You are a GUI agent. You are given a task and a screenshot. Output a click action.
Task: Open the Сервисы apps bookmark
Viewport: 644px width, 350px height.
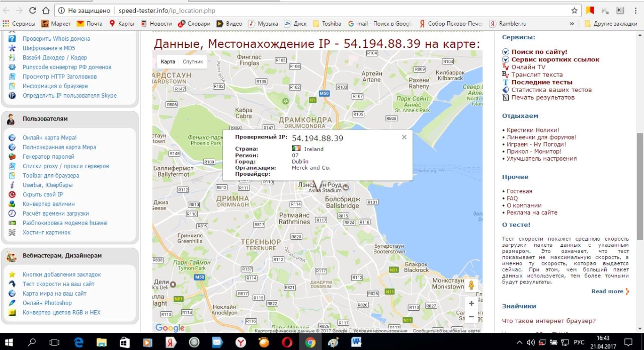(19, 24)
